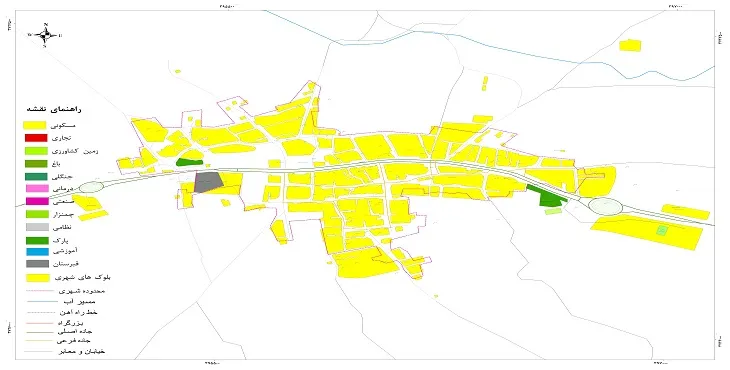
Task: Click the راهنمای نقشه legend title
Action: coord(54,109)
